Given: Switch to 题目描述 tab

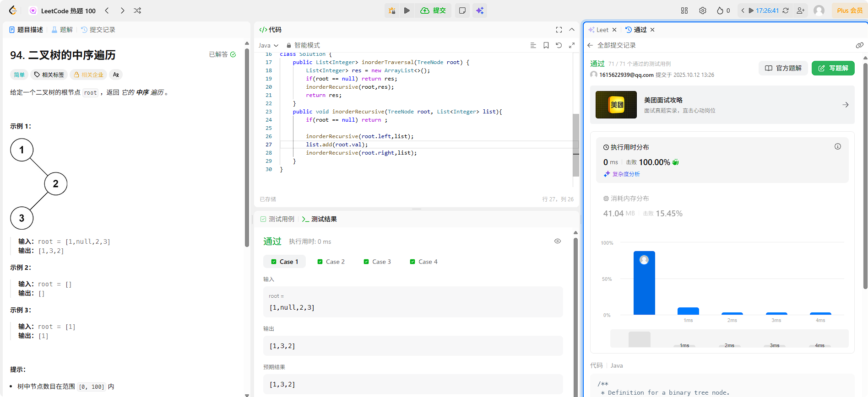Looking at the screenshot, I should pyautogui.click(x=26, y=30).
